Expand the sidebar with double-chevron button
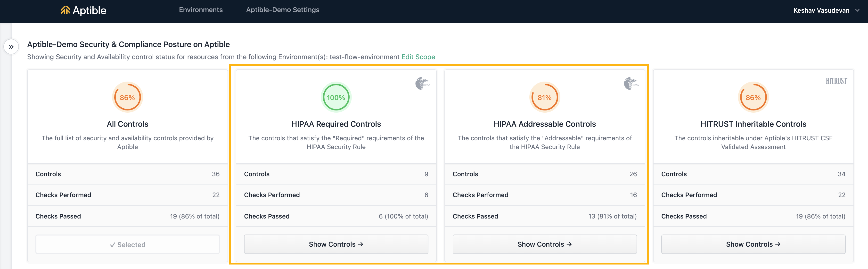This screenshot has width=868, height=269. pos(11,47)
